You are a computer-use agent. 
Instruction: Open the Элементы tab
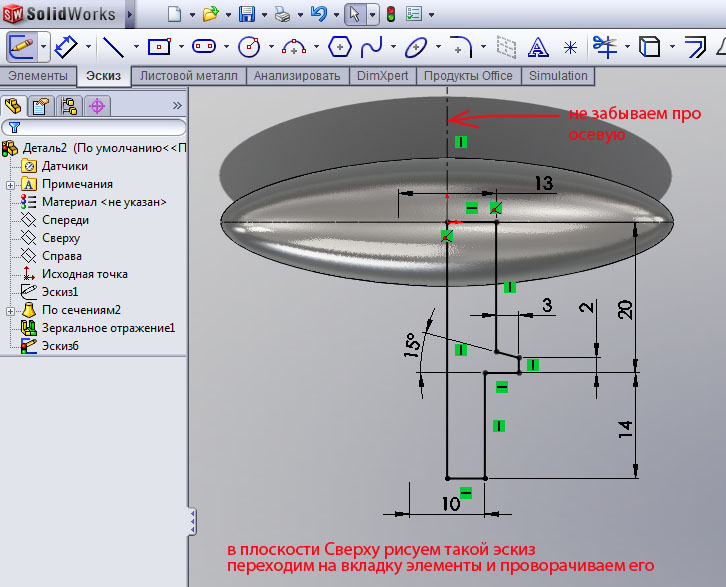click(x=38, y=76)
